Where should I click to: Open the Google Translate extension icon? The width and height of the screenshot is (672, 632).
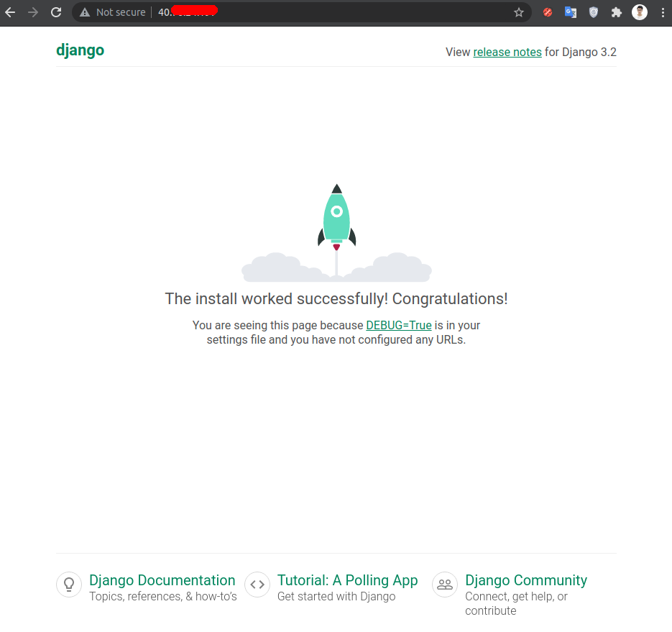point(571,12)
